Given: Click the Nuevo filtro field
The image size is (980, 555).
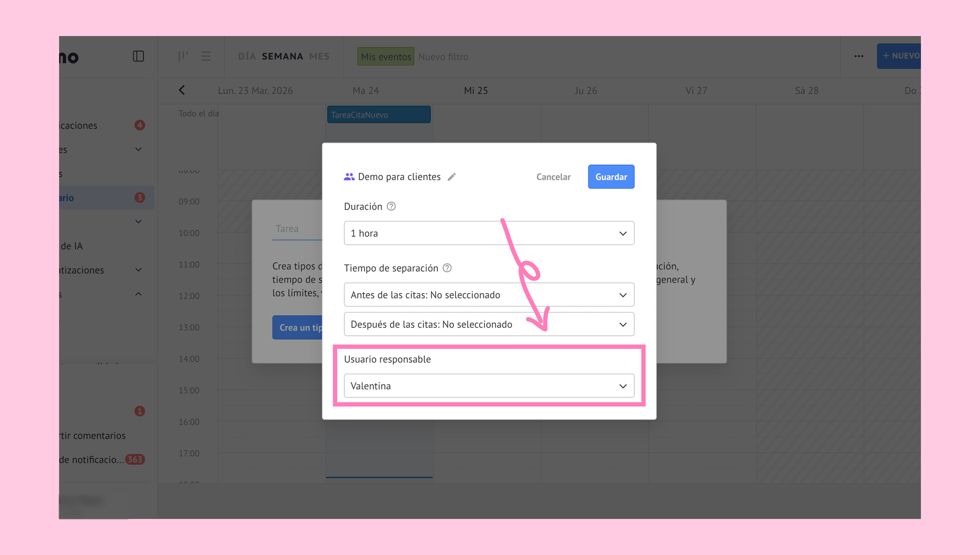Looking at the screenshot, I should [443, 57].
